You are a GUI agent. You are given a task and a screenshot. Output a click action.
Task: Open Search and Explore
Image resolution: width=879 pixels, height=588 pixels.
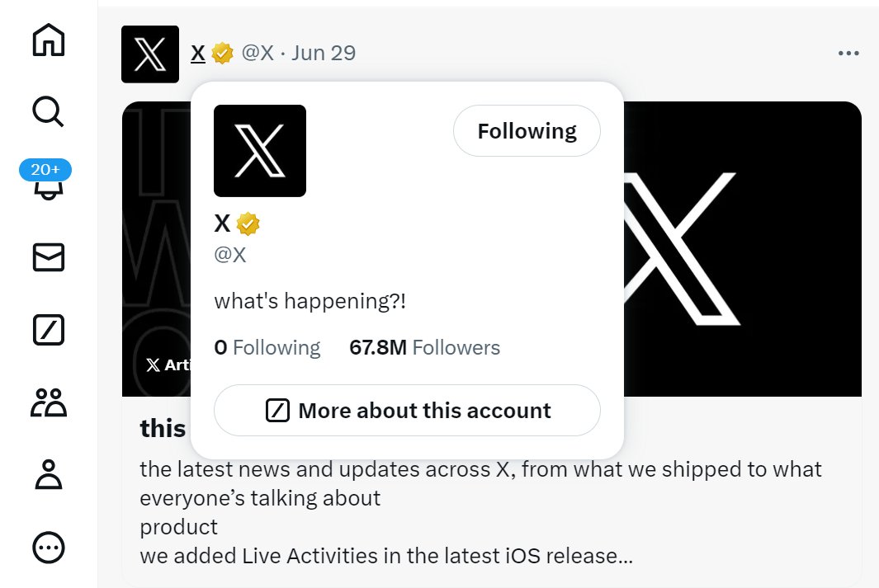(x=48, y=112)
